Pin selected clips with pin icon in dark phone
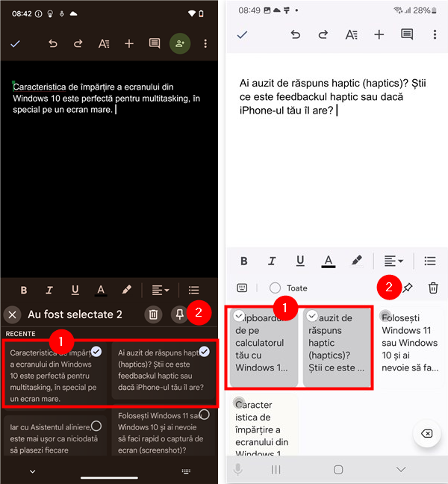 click(x=179, y=314)
